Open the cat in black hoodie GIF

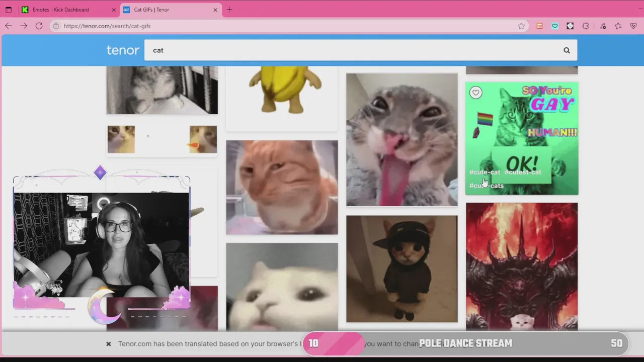tap(402, 269)
